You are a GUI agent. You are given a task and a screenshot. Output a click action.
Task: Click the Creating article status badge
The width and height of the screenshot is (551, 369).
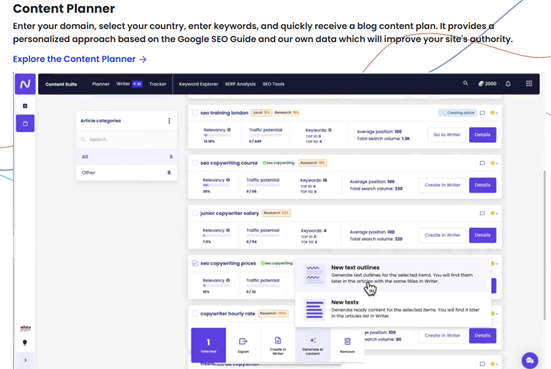point(457,113)
